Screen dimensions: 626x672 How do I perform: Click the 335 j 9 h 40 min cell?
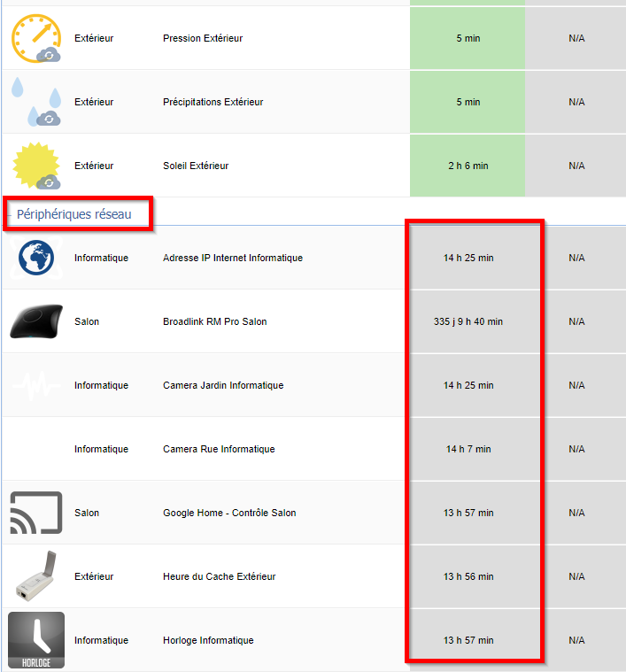tap(468, 321)
